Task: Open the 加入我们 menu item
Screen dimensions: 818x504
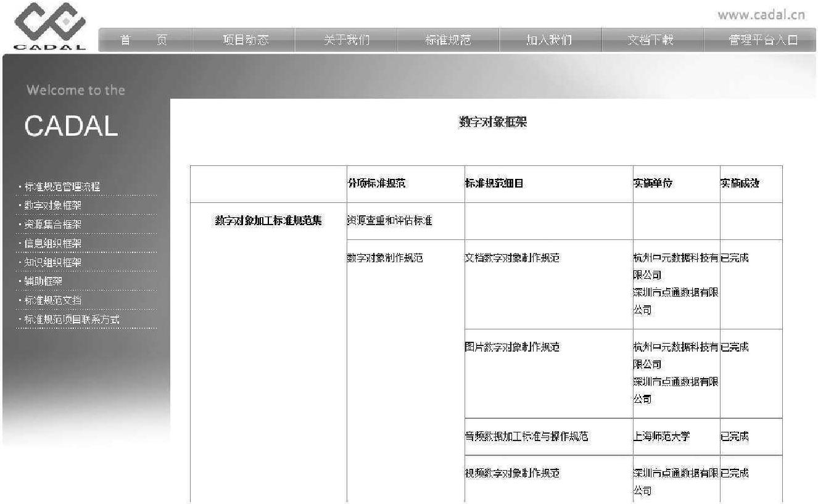Action: point(549,41)
